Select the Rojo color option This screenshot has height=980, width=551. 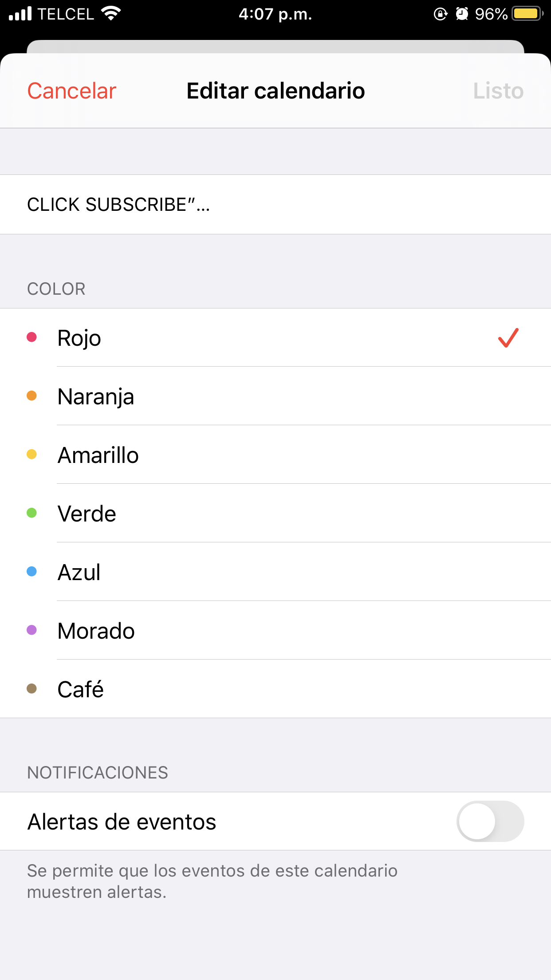click(x=275, y=338)
